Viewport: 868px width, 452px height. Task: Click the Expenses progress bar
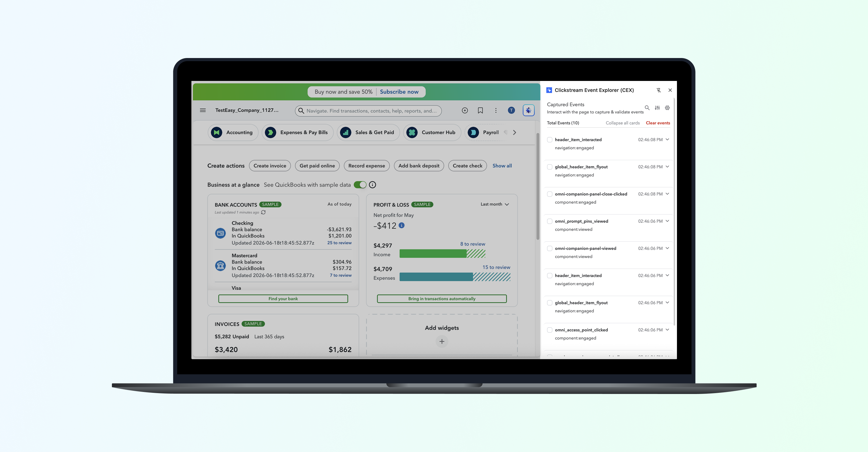point(455,277)
